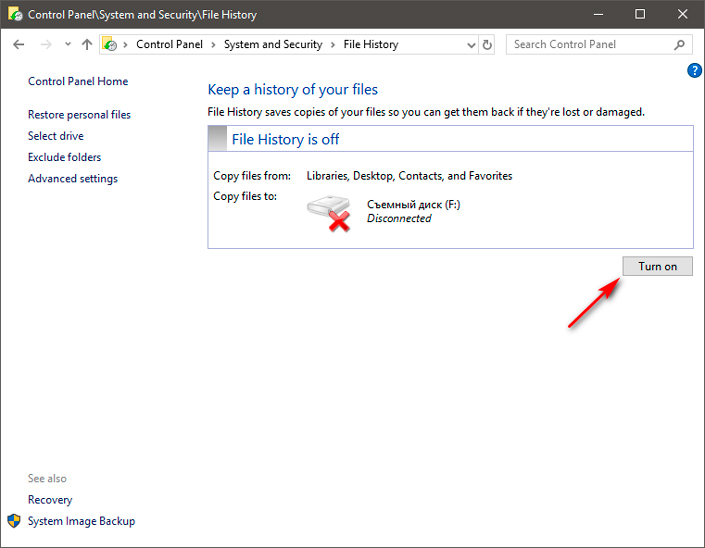This screenshot has height=548, width=705.
Task: Focus the Search Control Panel field
Action: coord(599,45)
